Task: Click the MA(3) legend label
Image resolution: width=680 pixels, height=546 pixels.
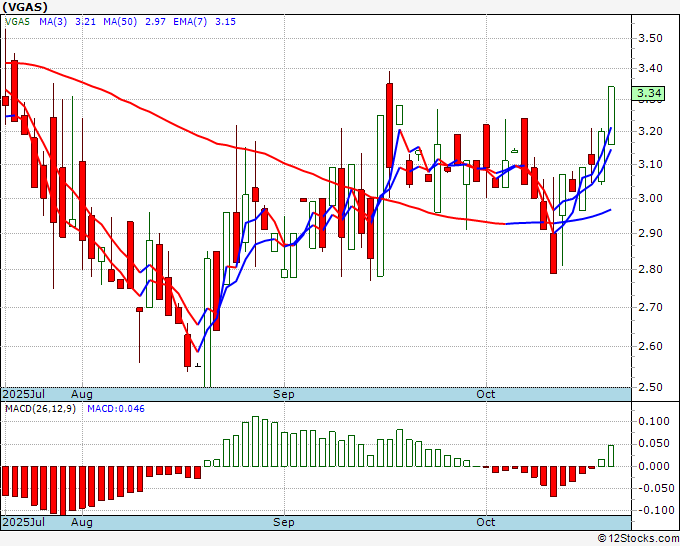Action: [x=53, y=22]
